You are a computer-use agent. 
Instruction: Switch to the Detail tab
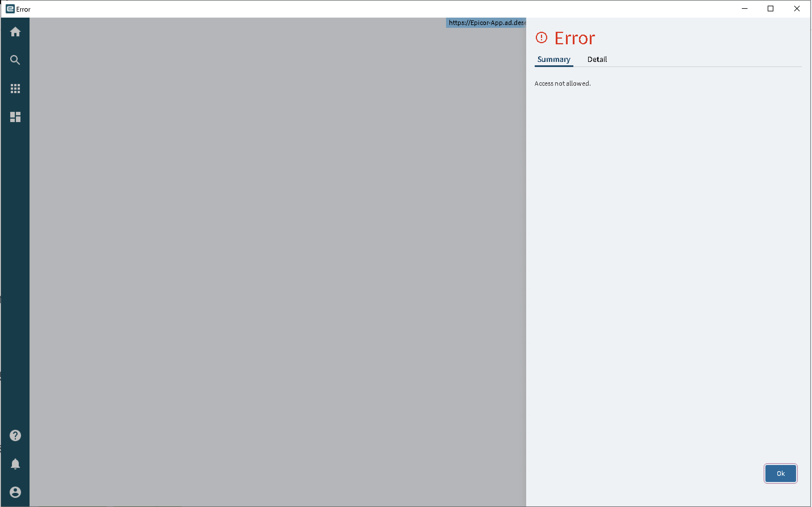pyautogui.click(x=597, y=59)
